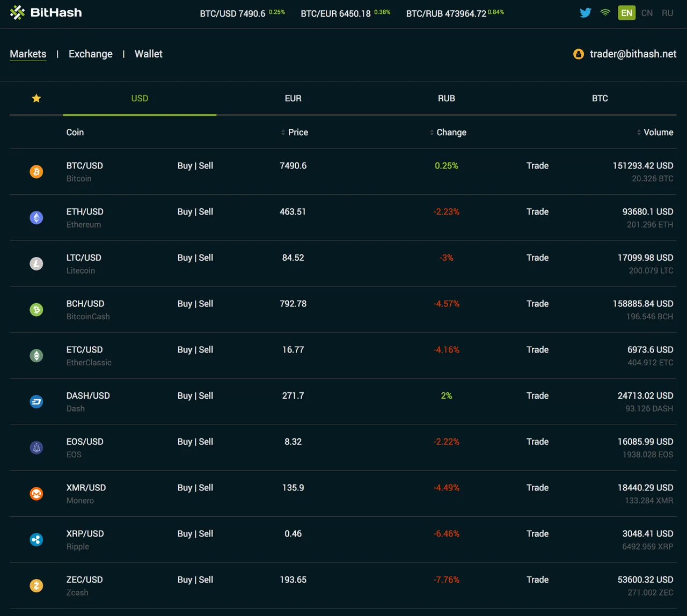Viewport: 687px width, 616px height.
Task: Click Trade in the ETC/USD row
Action: click(537, 350)
